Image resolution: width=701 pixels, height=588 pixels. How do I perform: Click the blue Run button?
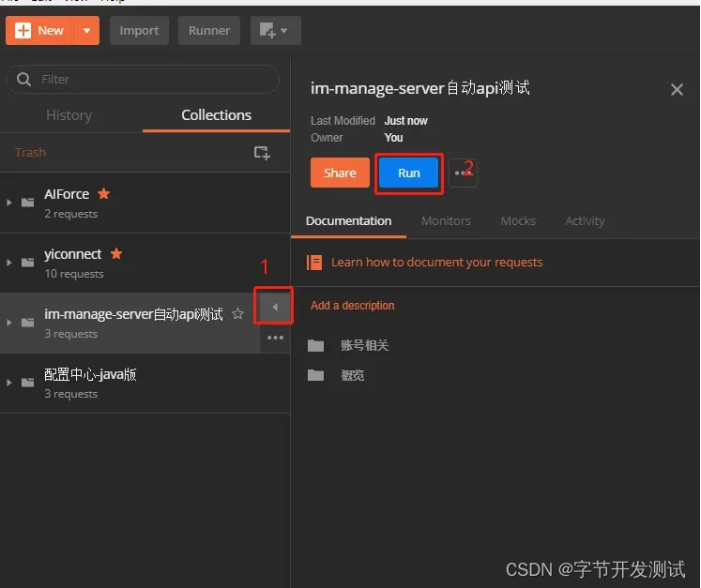coord(408,173)
